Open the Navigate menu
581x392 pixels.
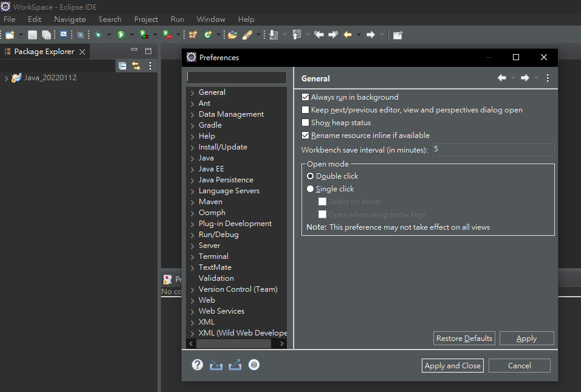point(70,19)
